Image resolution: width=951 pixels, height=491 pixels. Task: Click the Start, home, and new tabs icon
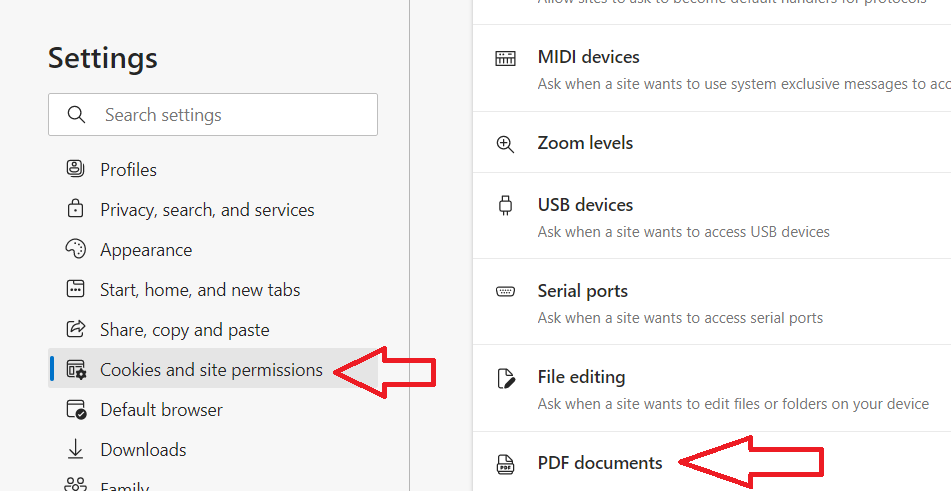(75, 289)
